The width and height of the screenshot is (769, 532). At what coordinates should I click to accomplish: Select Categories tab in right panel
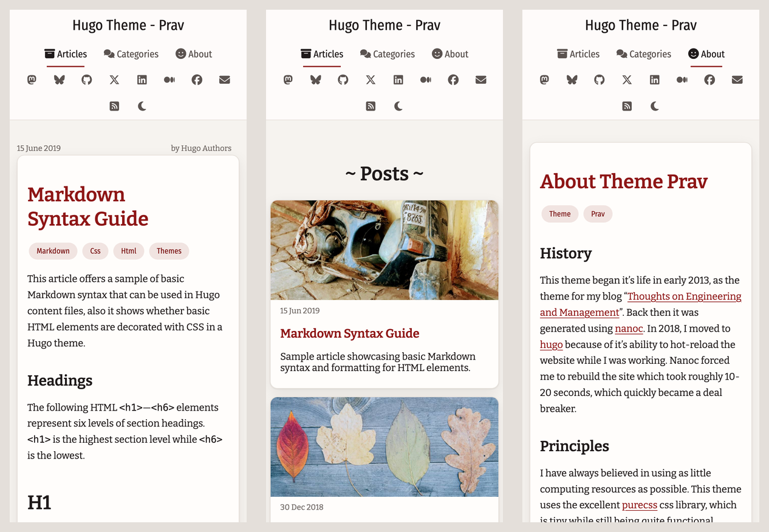pyautogui.click(x=644, y=54)
